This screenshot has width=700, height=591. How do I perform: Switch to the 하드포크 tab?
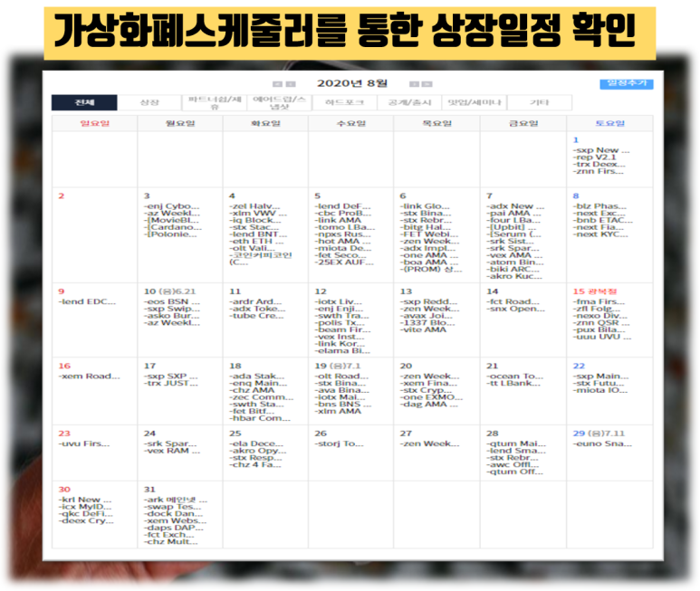click(344, 102)
